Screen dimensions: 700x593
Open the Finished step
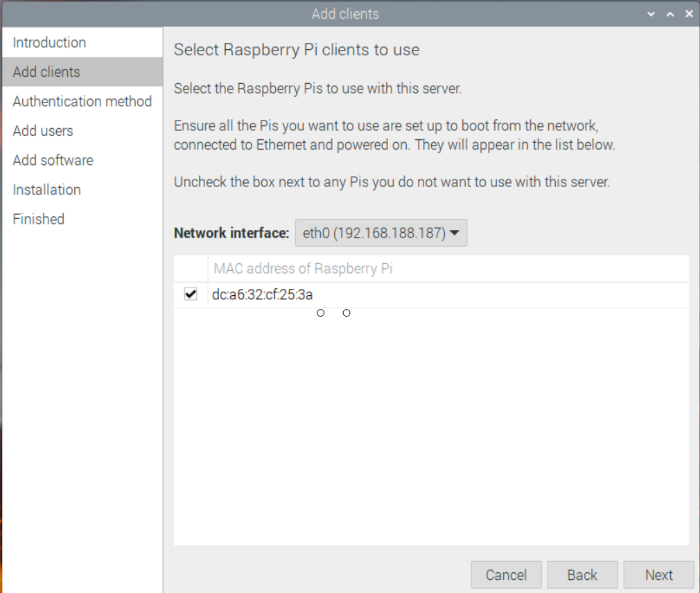coord(82,219)
